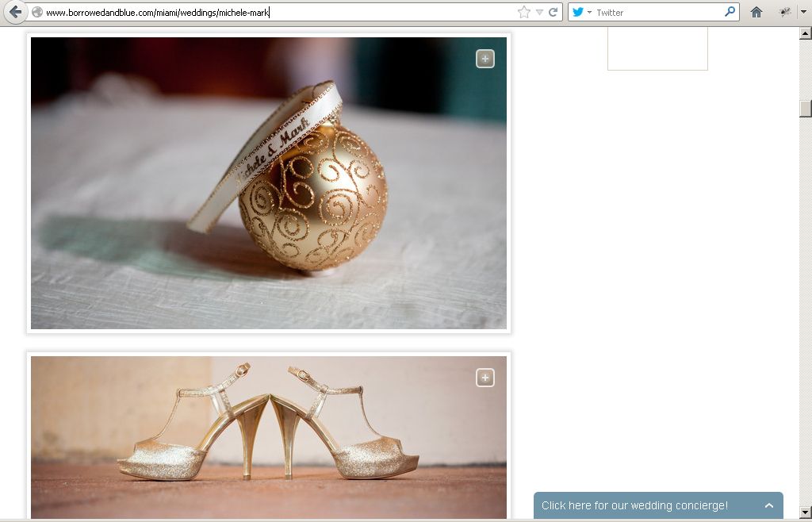Click the search magnifier icon
The image size is (812, 522).
(x=730, y=11)
